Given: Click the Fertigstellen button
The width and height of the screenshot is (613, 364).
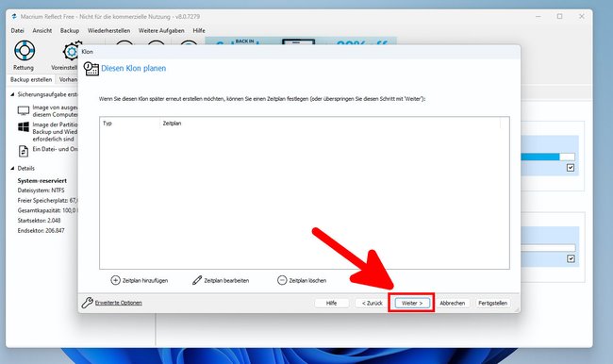Looking at the screenshot, I should pos(492,303).
